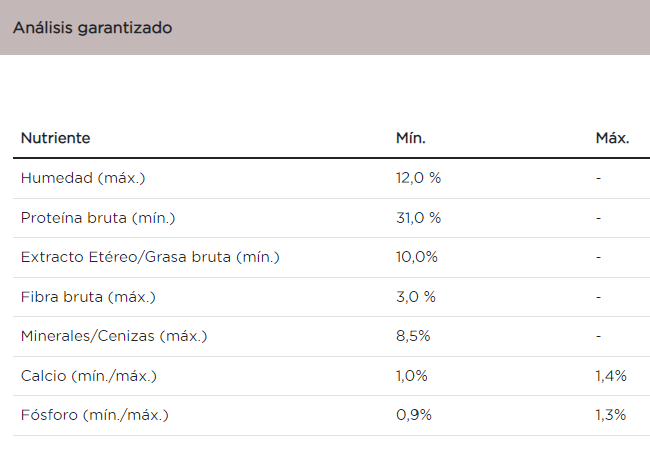This screenshot has width=650, height=453.
Task: Select the Fibra bruta (máx.) row label
Action: pyautogui.click(x=88, y=297)
